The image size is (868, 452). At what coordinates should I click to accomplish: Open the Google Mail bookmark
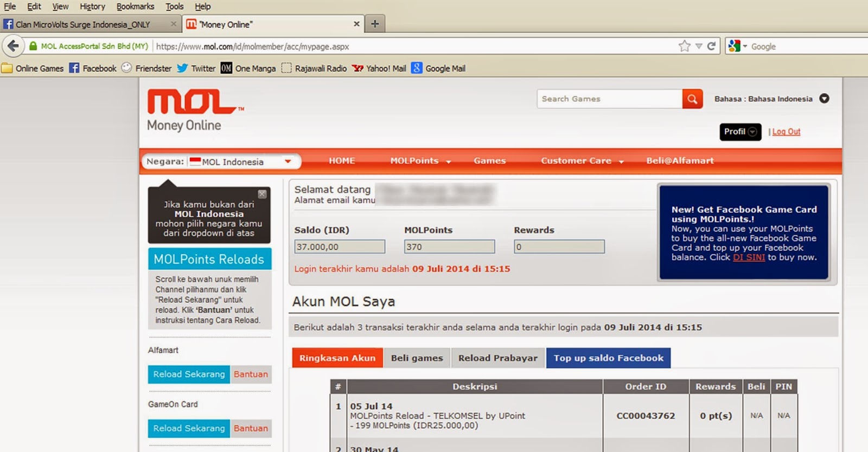pos(438,68)
